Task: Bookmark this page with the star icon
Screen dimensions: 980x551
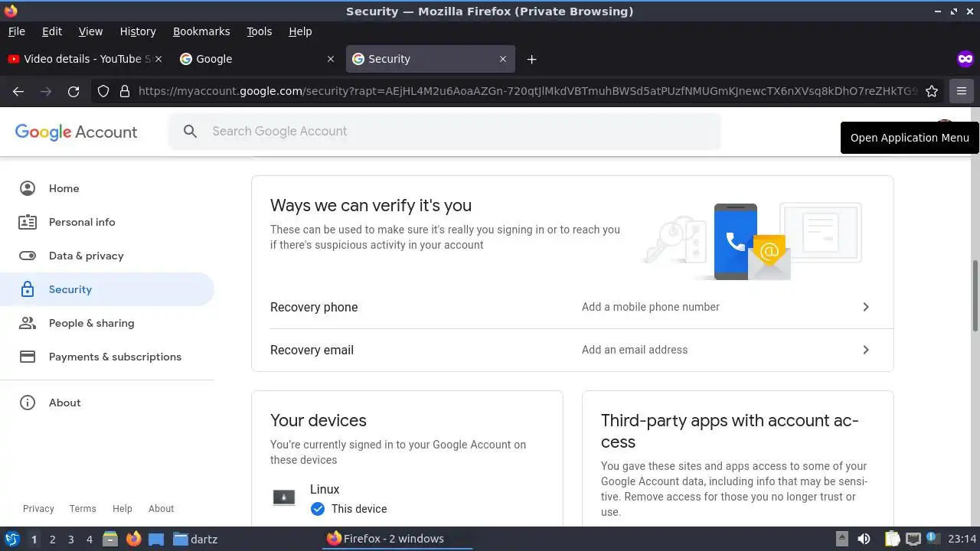Action: pos(932,91)
